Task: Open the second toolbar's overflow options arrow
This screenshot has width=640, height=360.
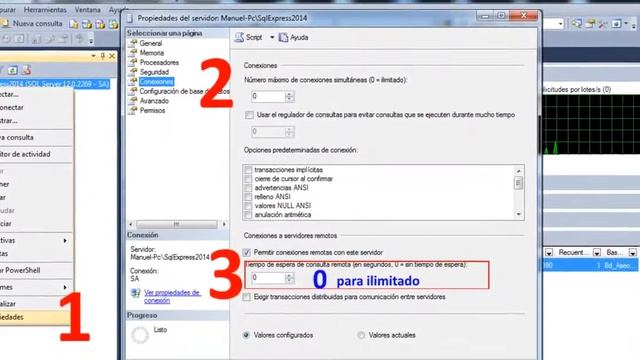Action: pos(91,40)
